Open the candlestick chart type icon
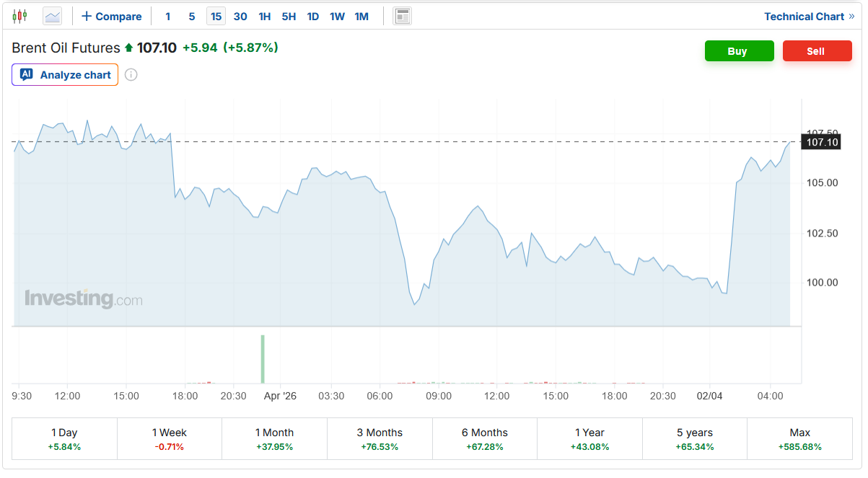Image resolution: width=868 pixels, height=478 pixels. point(20,16)
